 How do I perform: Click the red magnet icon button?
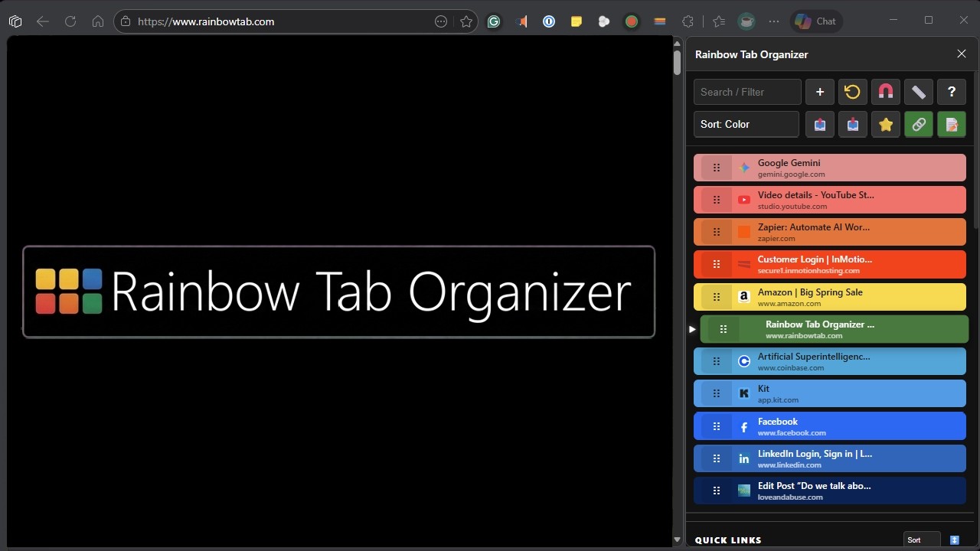(x=886, y=92)
